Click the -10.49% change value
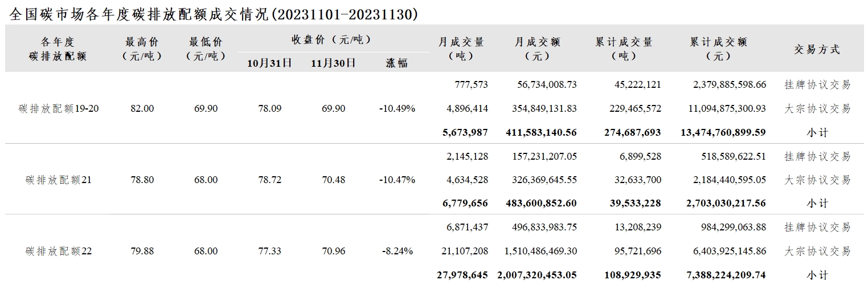This screenshot has width=868, height=288. click(397, 108)
